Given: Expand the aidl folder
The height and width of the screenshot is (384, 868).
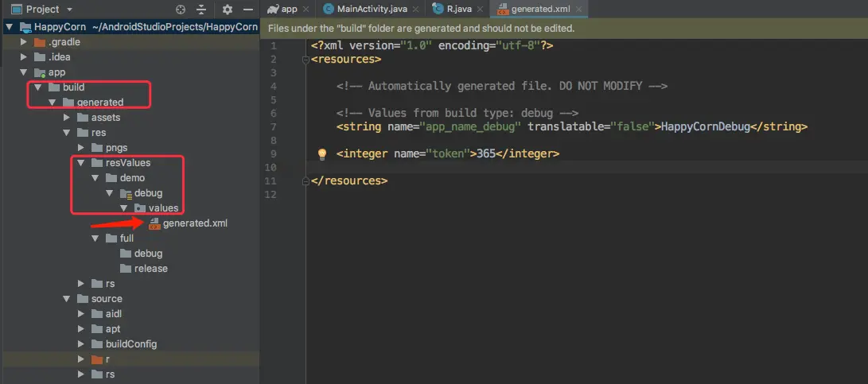Looking at the screenshot, I should [x=81, y=314].
